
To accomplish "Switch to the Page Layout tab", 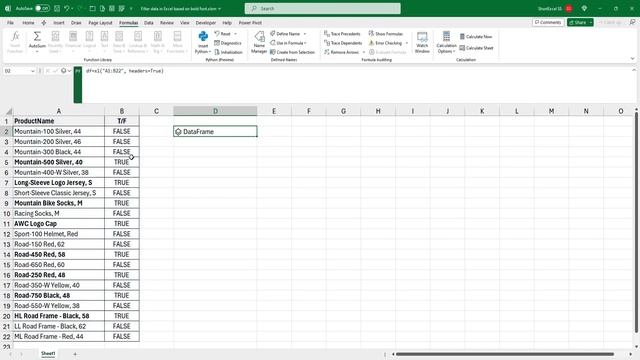I will pos(100,23).
